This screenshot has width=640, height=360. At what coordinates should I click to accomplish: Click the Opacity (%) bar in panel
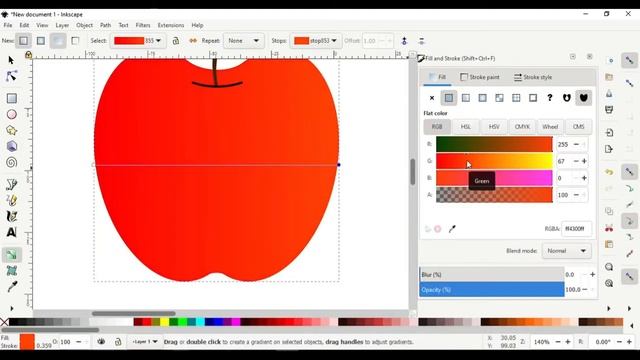click(x=492, y=290)
